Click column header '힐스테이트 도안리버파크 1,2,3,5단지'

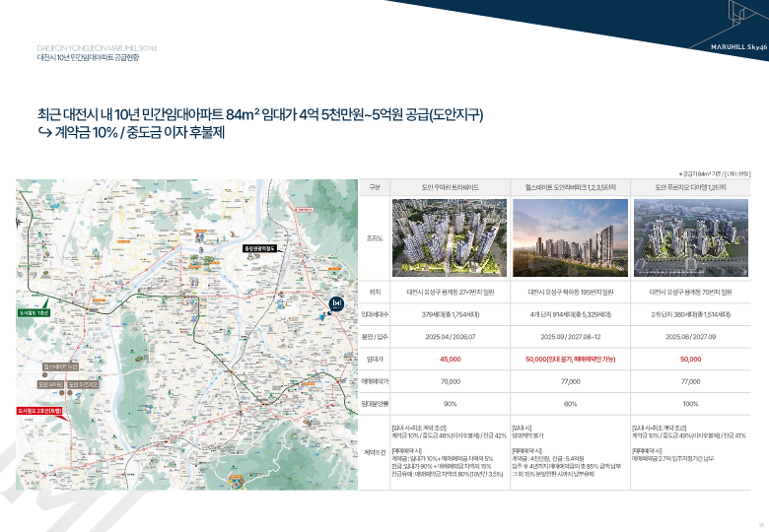click(570, 187)
